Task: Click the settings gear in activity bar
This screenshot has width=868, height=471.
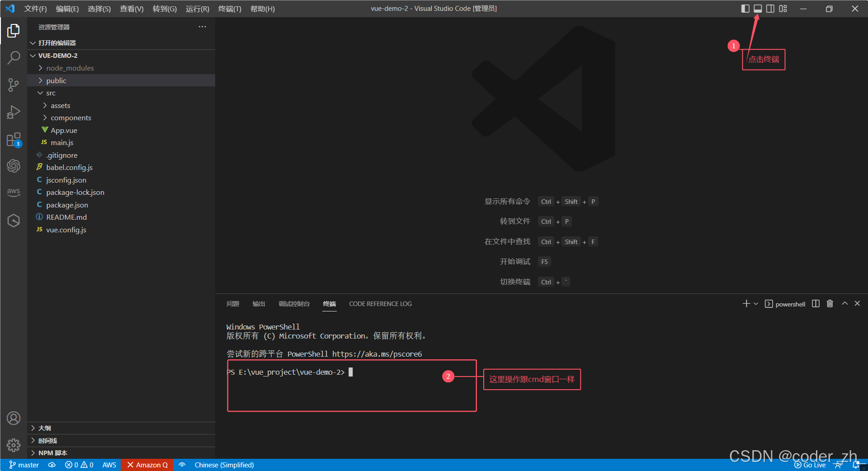Action: tap(14, 445)
